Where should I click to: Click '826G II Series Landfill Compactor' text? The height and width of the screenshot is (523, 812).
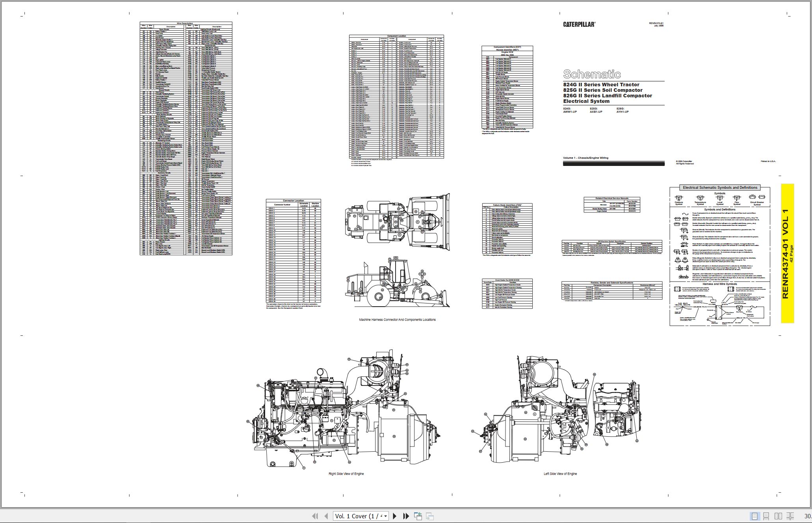[x=608, y=96]
